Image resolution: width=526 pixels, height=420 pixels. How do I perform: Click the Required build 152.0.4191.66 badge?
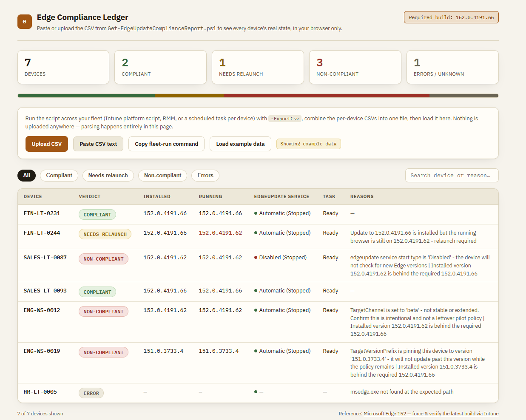click(x=451, y=17)
